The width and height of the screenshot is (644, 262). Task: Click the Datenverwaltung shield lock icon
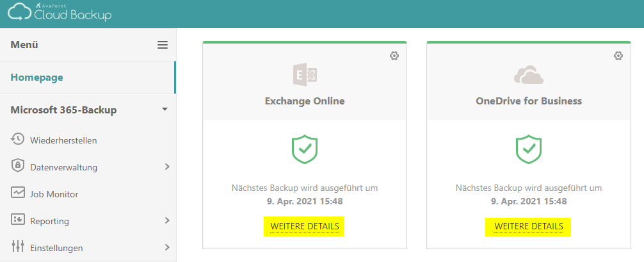point(18,166)
